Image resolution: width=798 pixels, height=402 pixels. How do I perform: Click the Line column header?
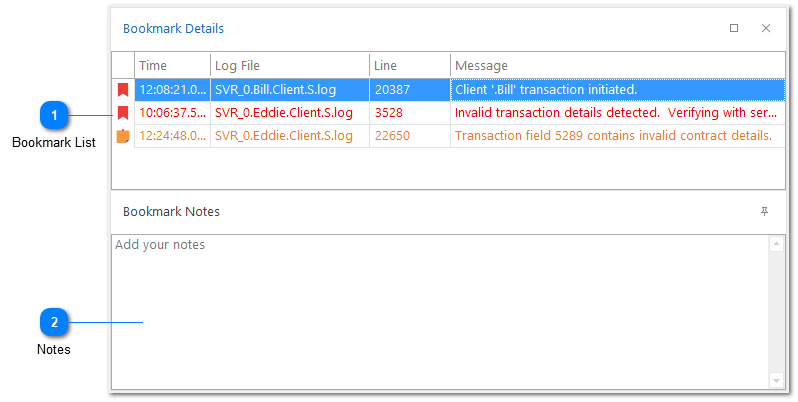click(409, 66)
